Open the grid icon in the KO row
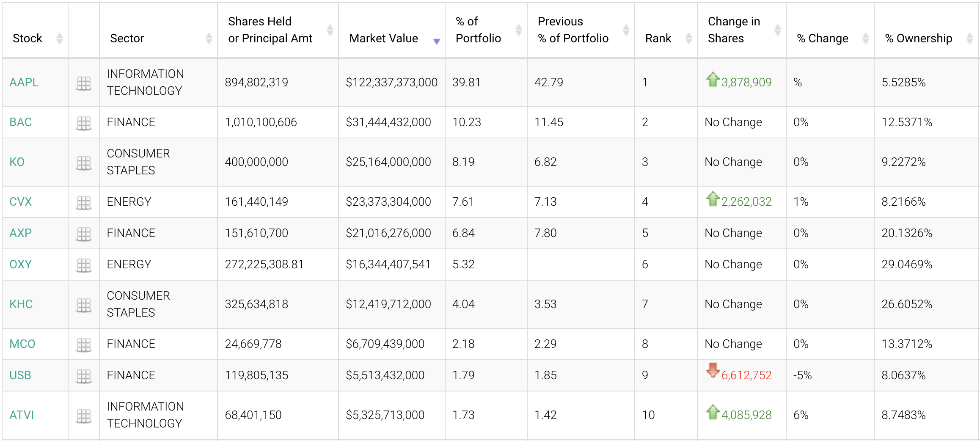Screen dimensions: 980x441 (84, 163)
